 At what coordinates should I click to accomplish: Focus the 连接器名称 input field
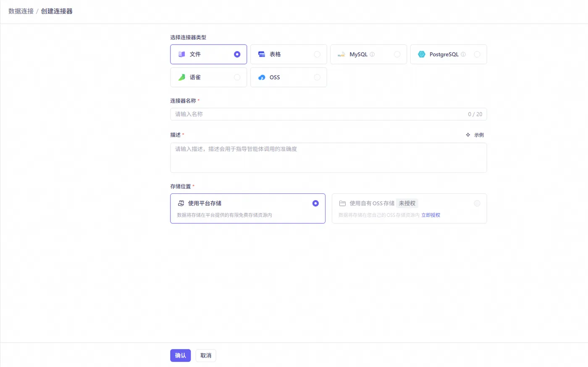328,114
